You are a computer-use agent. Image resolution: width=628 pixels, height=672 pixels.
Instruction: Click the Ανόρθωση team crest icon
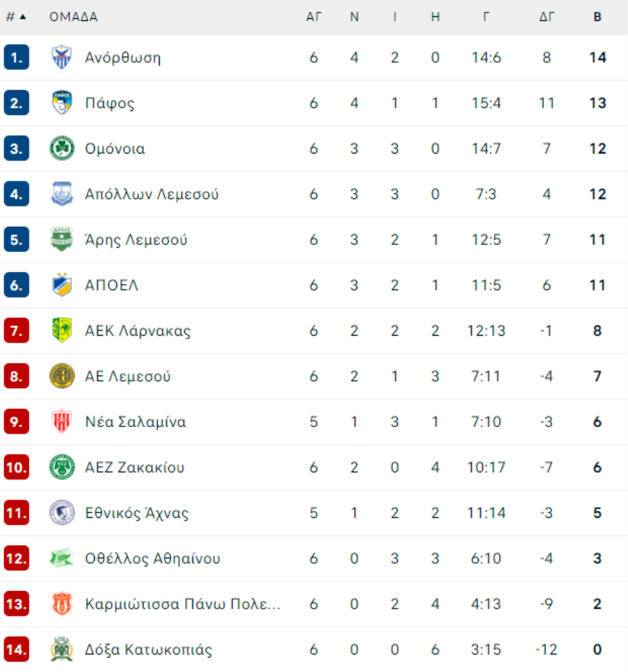pos(61,57)
